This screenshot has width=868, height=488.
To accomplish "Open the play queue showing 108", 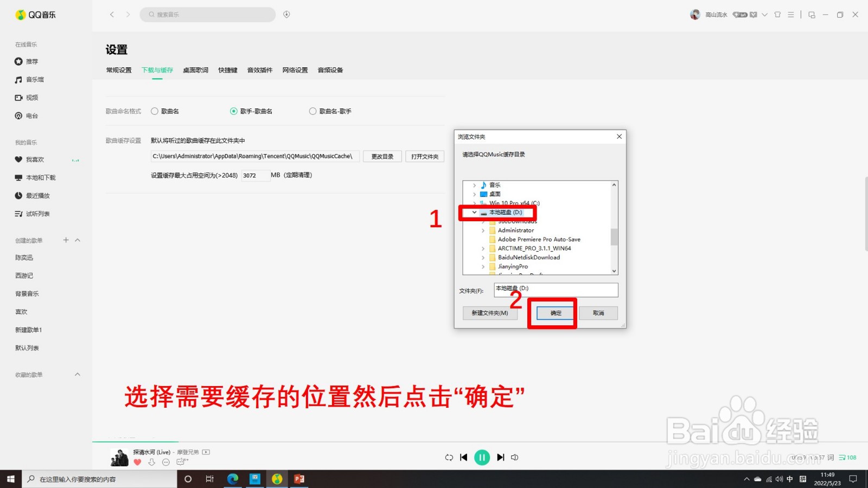I will [x=848, y=458].
